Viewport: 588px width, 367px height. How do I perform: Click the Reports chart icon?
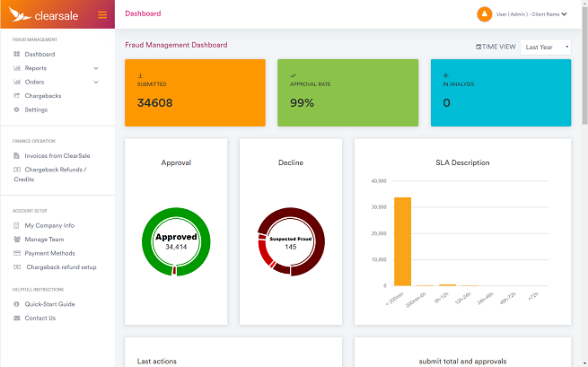[x=16, y=68]
